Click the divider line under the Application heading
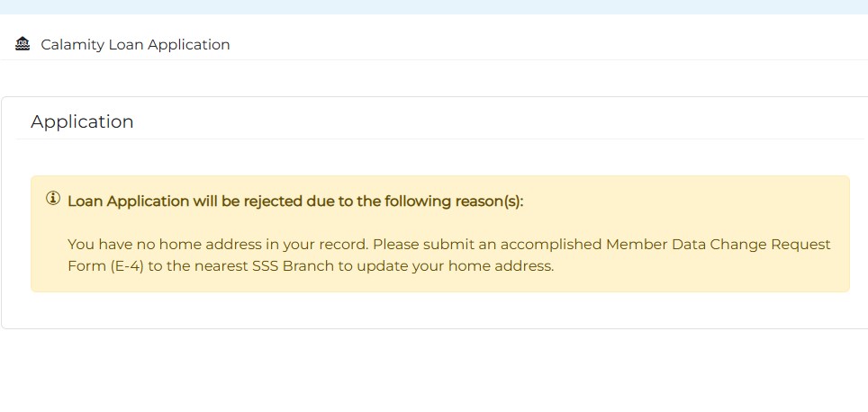This screenshot has width=868, height=412. point(434,139)
